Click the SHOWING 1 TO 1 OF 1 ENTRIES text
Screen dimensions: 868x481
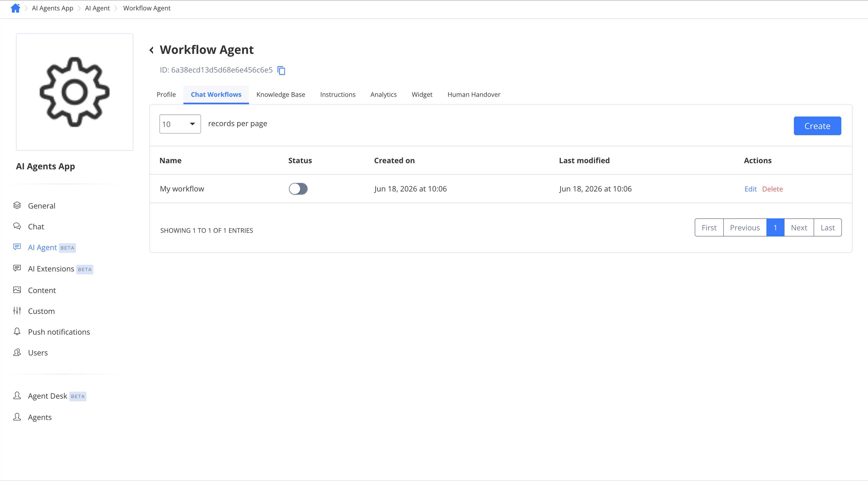click(x=207, y=231)
